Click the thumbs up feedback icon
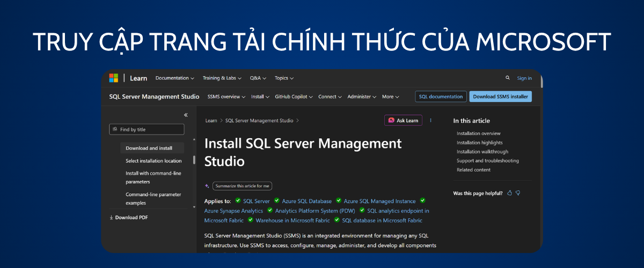The image size is (644, 268). click(x=510, y=192)
